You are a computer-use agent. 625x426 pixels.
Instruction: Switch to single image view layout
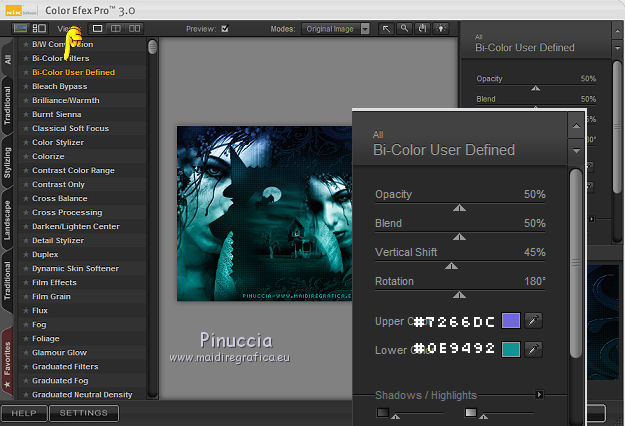pyautogui.click(x=98, y=29)
